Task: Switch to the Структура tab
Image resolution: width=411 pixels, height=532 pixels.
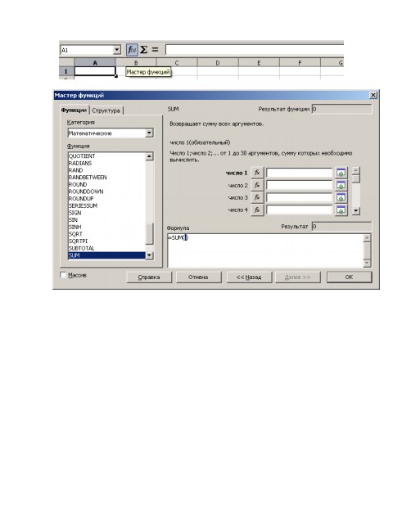Action: [x=106, y=110]
